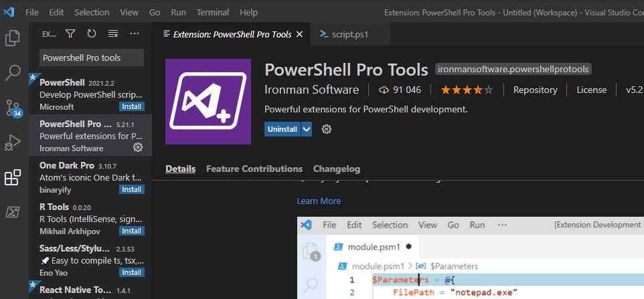Open the Go menu

(155, 12)
